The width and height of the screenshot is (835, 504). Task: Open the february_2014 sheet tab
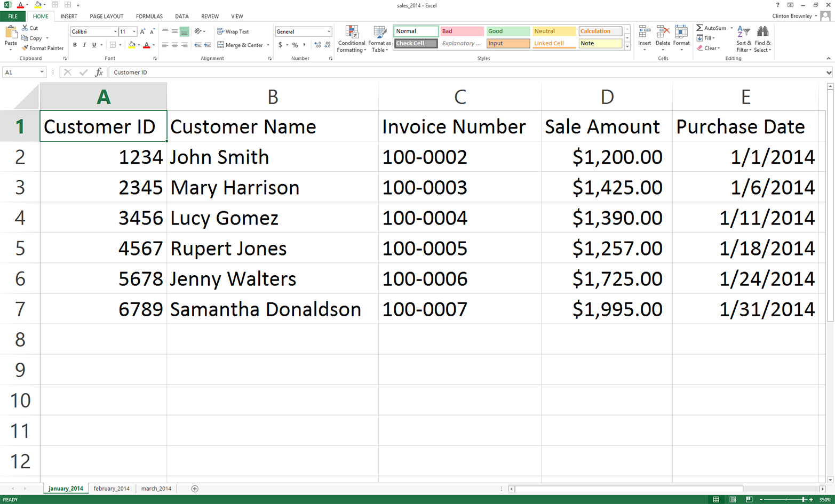112,489
